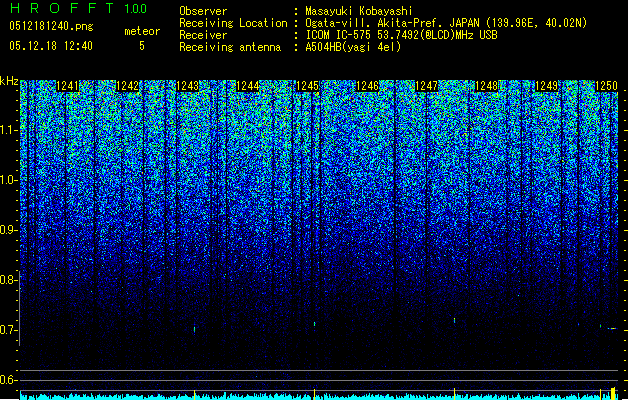Click the 0.9 kHz axis tick label

[x=9, y=230]
